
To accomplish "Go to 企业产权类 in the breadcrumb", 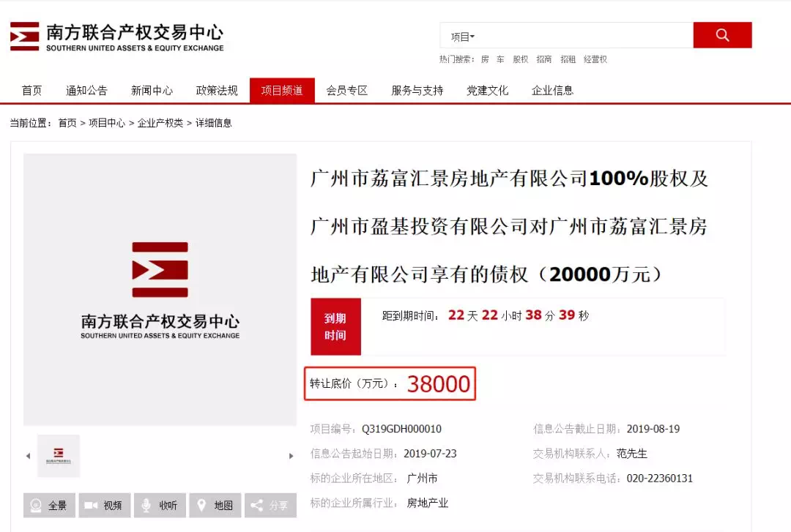I will (160, 123).
